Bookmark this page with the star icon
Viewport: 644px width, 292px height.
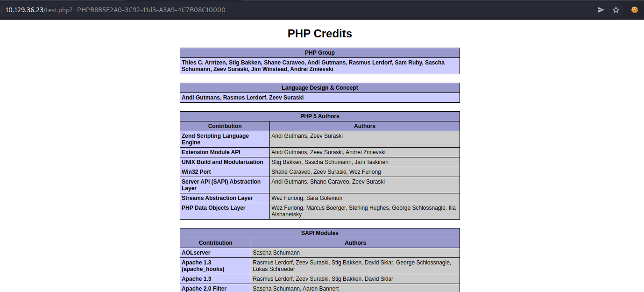pyautogui.click(x=616, y=10)
